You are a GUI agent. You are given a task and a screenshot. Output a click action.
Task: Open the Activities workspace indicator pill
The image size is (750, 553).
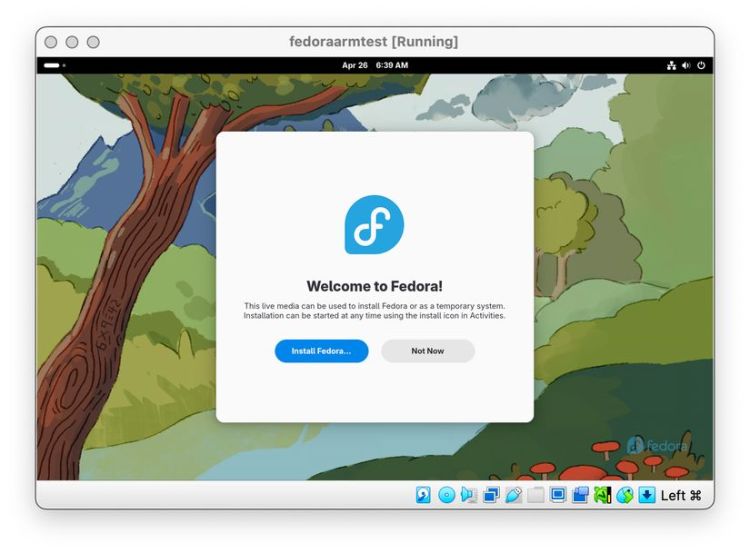coord(52,66)
